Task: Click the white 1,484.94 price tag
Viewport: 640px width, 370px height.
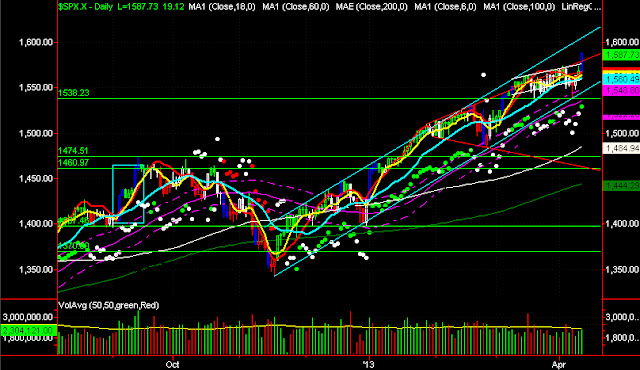Action: pos(622,148)
